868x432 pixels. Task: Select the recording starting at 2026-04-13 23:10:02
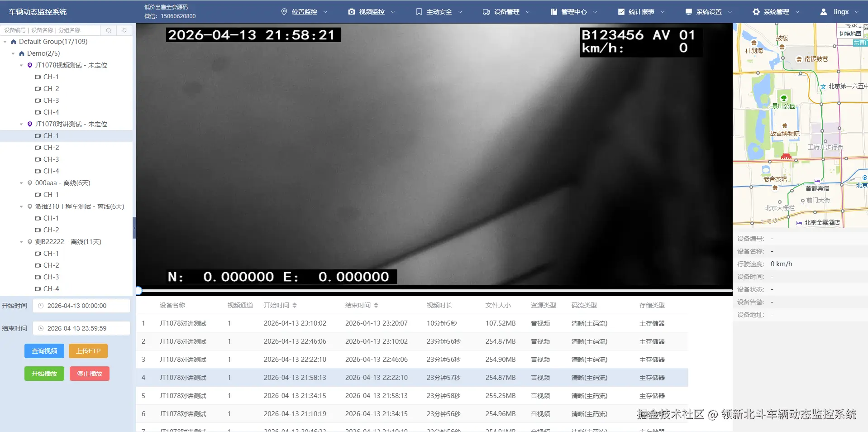(x=412, y=323)
